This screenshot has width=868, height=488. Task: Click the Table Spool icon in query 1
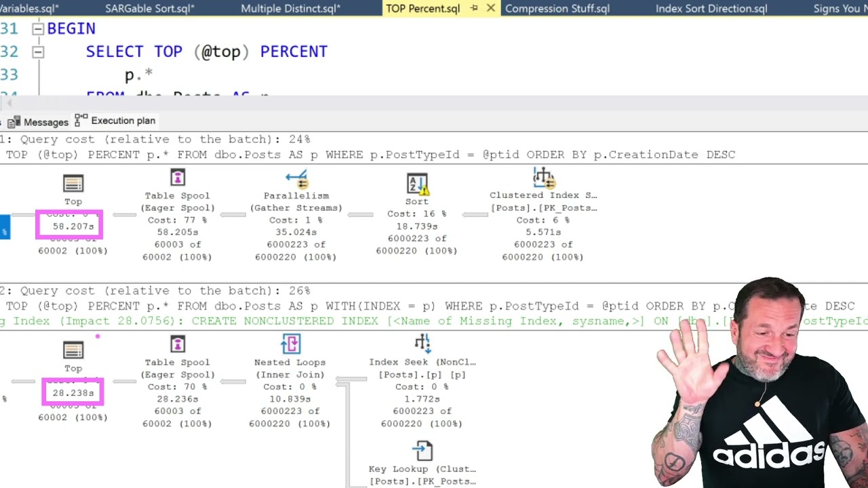(x=178, y=178)
